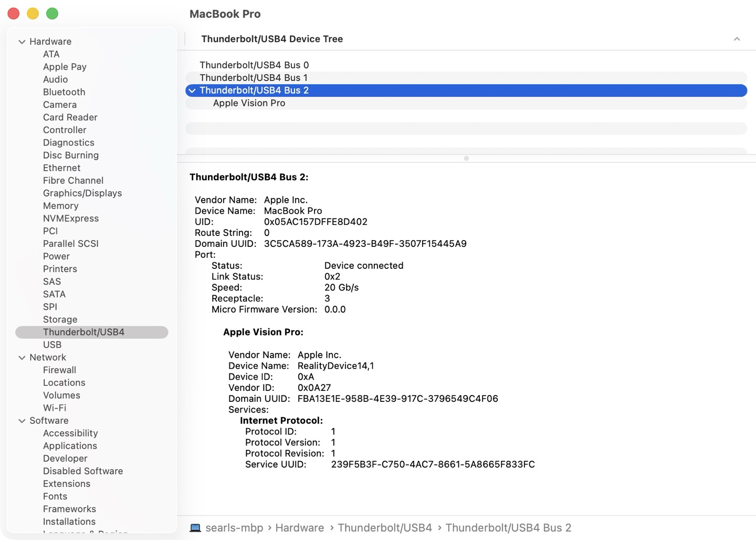This screenshot has height=540, width=756.
Task: Click the pane divider handle dot
Action: [466, 158]
